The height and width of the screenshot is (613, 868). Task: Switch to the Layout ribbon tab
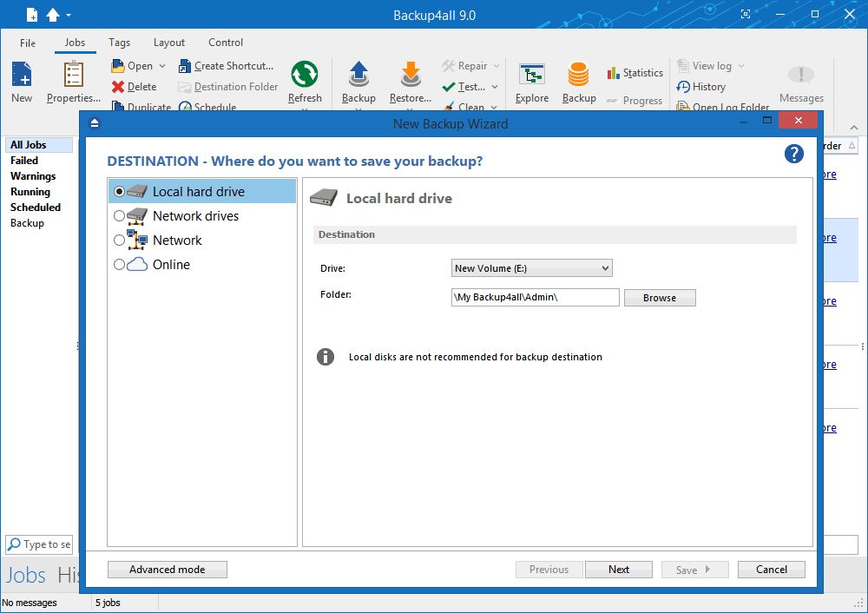169,43
